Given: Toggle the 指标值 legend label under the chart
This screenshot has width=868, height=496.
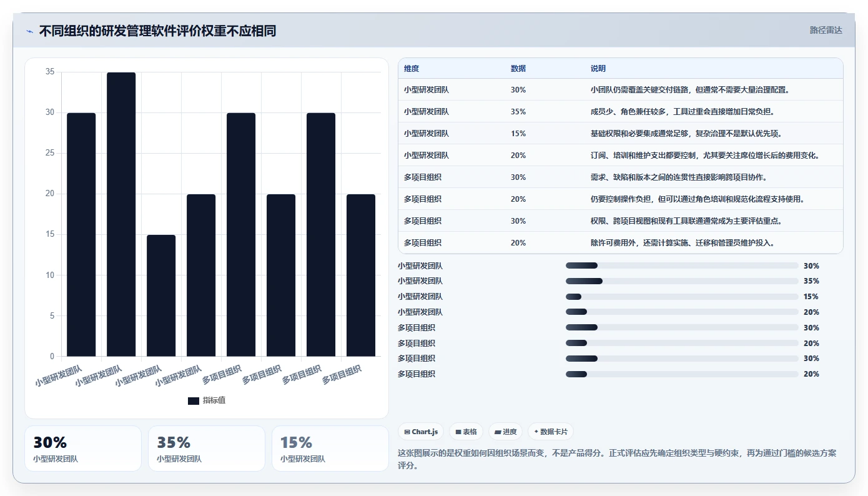Looking at the screenshot, I should 214,400.
